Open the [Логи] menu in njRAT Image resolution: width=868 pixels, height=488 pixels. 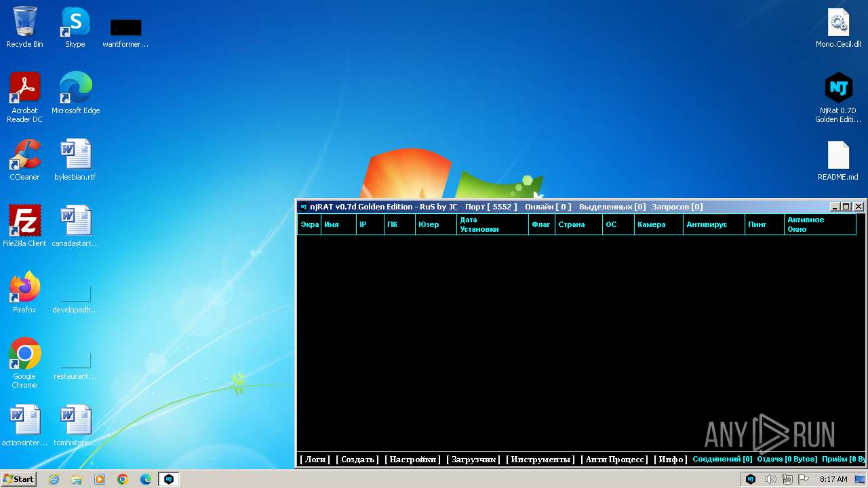[x=315, y=460]
